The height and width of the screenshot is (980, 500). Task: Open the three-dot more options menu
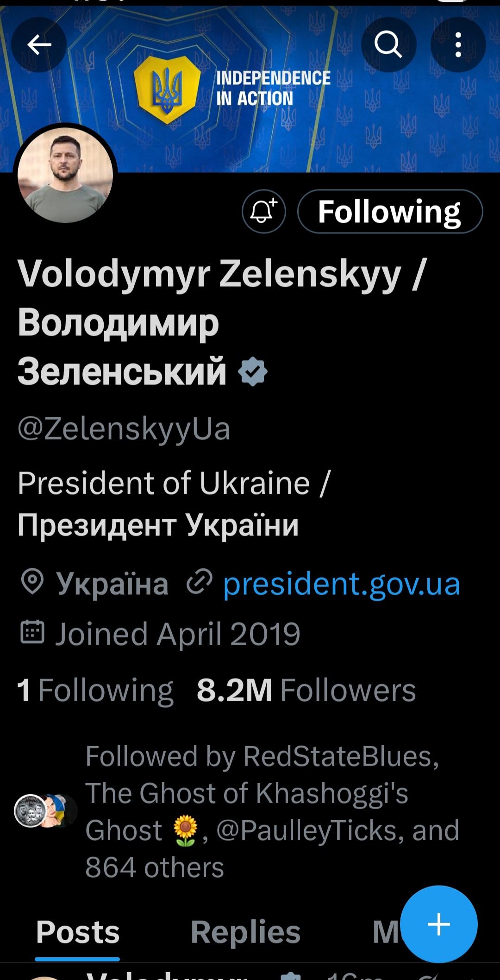(x=458, y=44)
